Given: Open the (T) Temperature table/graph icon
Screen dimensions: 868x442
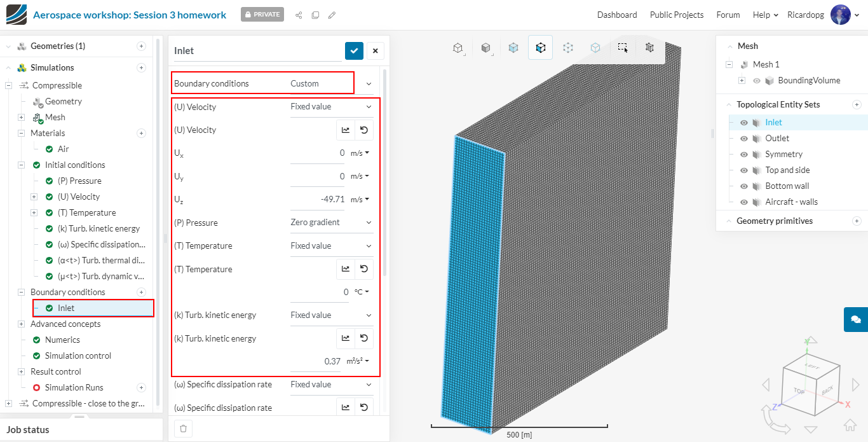Looking at the screenshot, I should [x=346, y=269].
